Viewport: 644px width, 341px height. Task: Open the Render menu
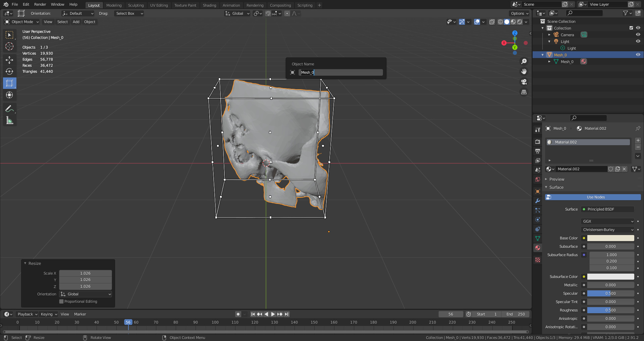pos(40,4)
